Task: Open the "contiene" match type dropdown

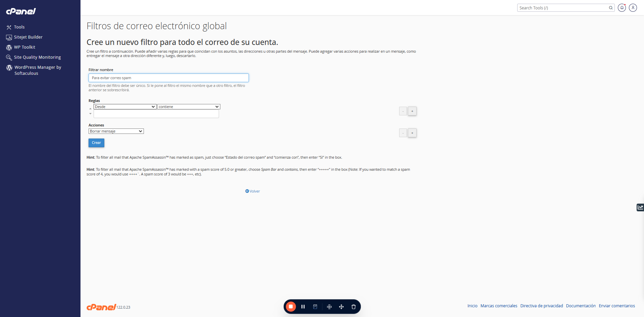Action: pos(189,107)
